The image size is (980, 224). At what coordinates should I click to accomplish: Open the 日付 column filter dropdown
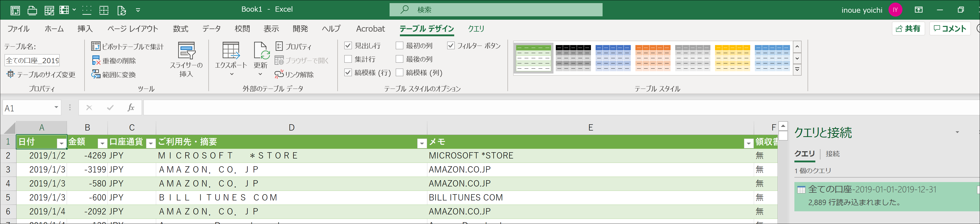61,143
